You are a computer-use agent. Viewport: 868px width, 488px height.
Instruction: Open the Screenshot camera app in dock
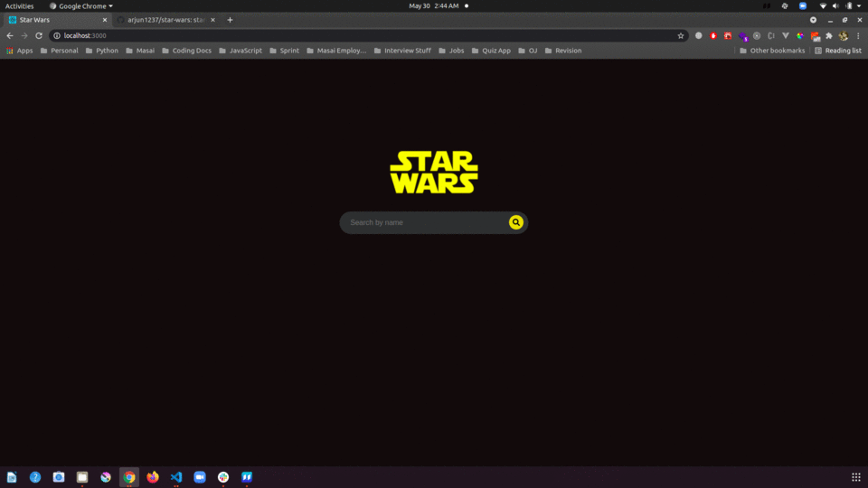tap(59, 477)
